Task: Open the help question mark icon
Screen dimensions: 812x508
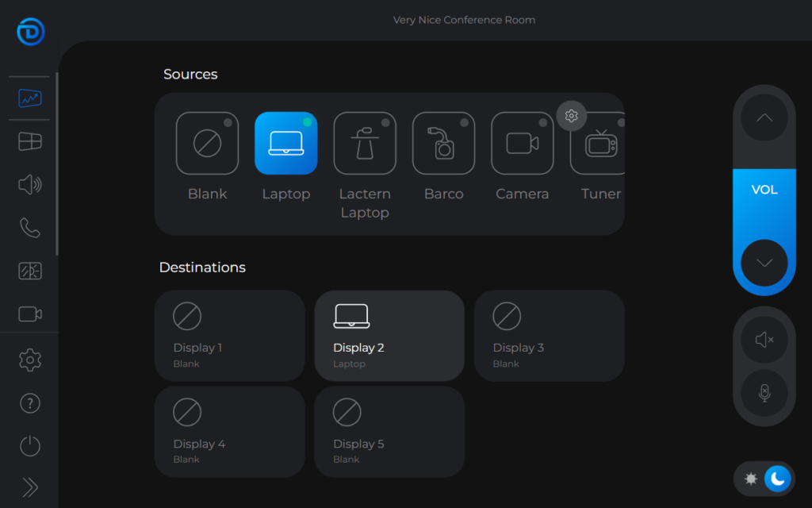Action: (29, 402)
